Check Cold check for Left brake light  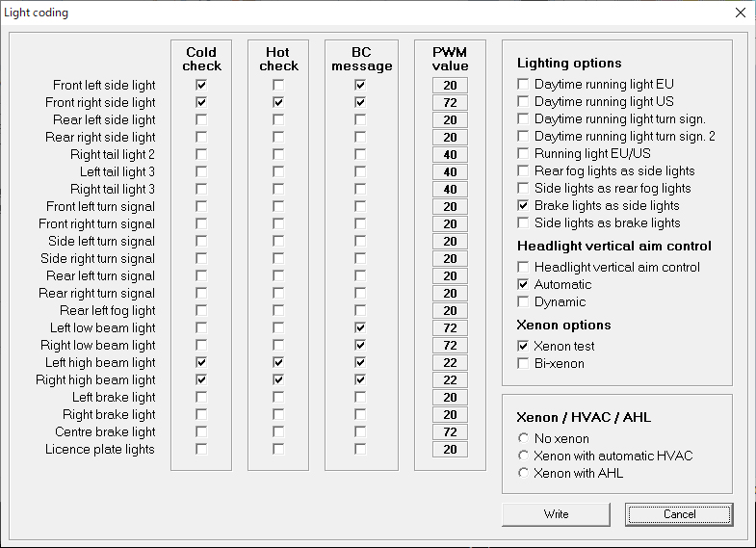click(x=201, y=398)
